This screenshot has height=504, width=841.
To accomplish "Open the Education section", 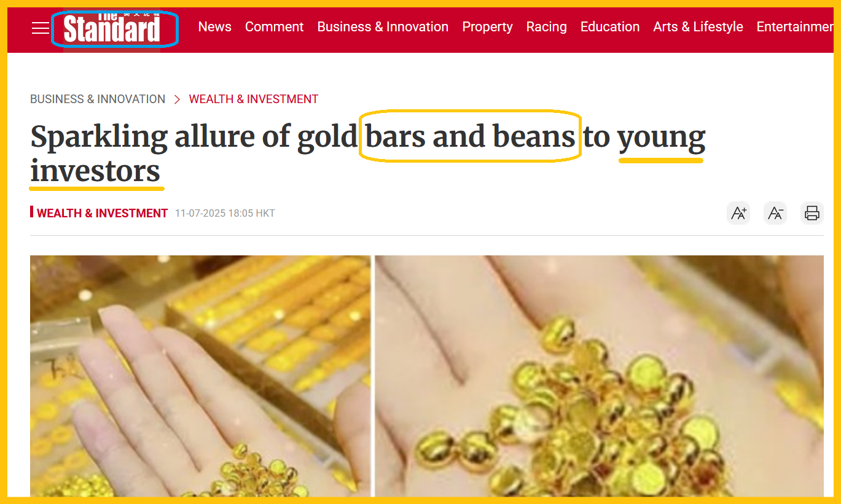I will 610,27.
